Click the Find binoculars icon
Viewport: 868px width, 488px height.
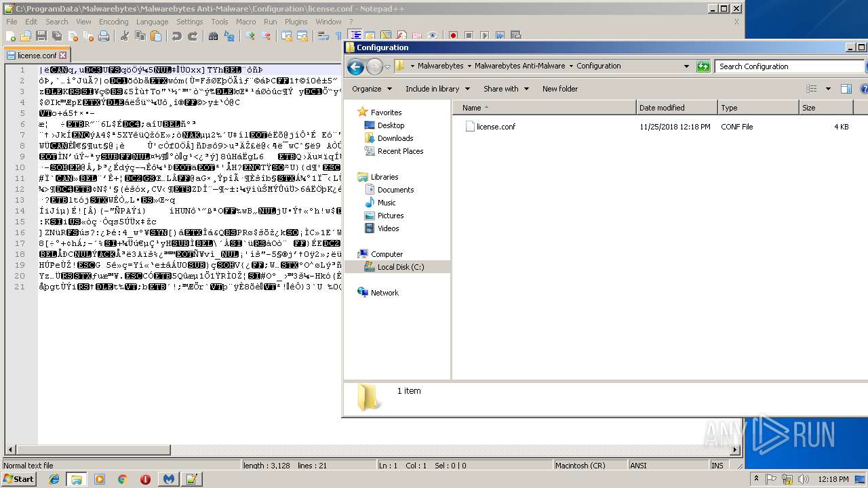pyautogui.click(x=213, y=36)
